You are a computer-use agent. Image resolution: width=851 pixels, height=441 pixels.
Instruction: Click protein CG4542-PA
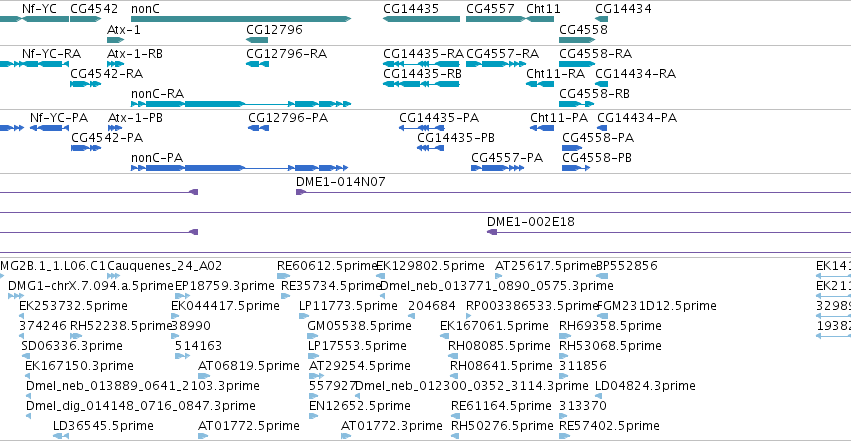click(x=86, y=148)
